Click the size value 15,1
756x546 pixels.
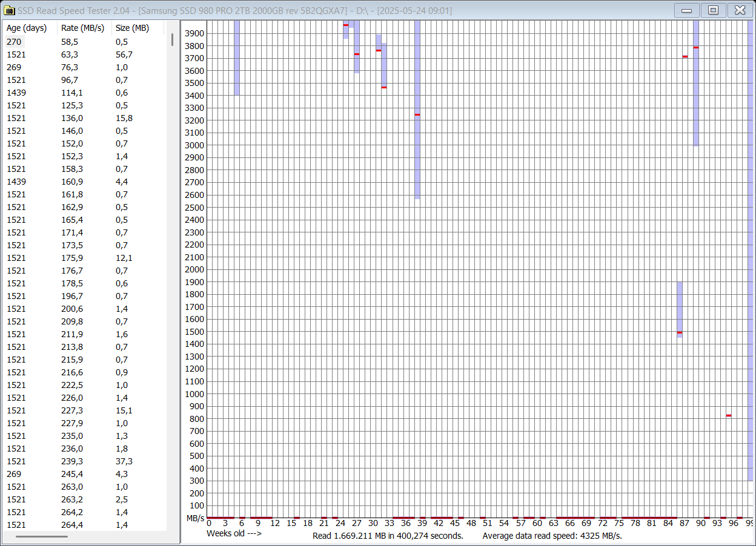(124, 410)
